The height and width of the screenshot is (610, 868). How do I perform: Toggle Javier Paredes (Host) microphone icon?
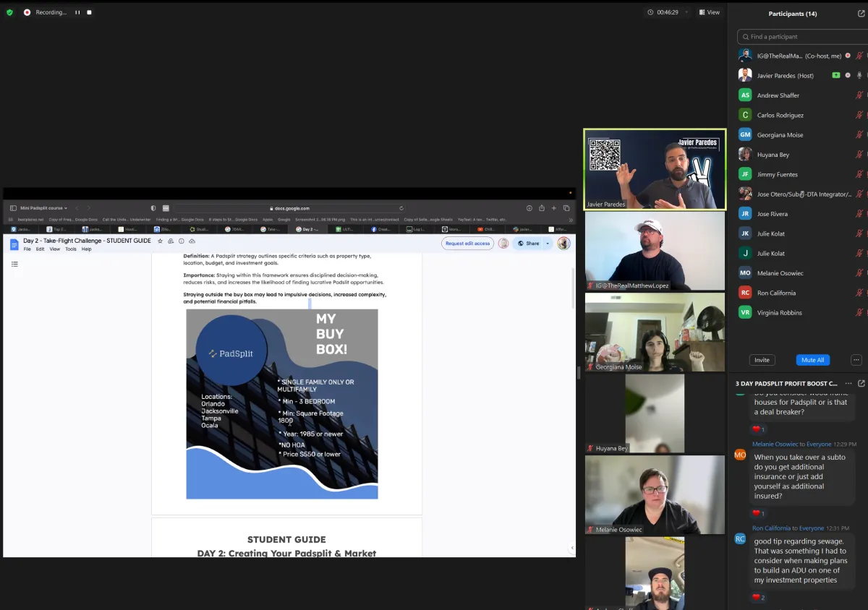point(859,75)
